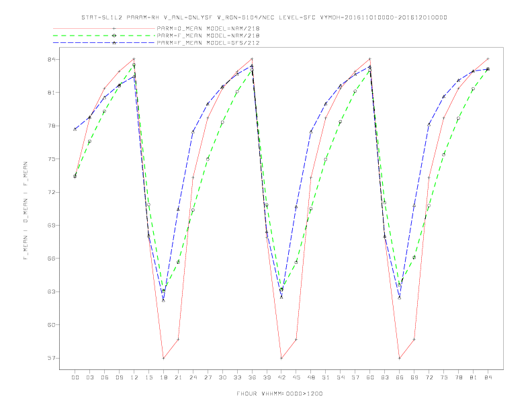This screenshot has height=411, width=532.
Task: Click x-axis forecast hour label 69
Action: (414, 377)
